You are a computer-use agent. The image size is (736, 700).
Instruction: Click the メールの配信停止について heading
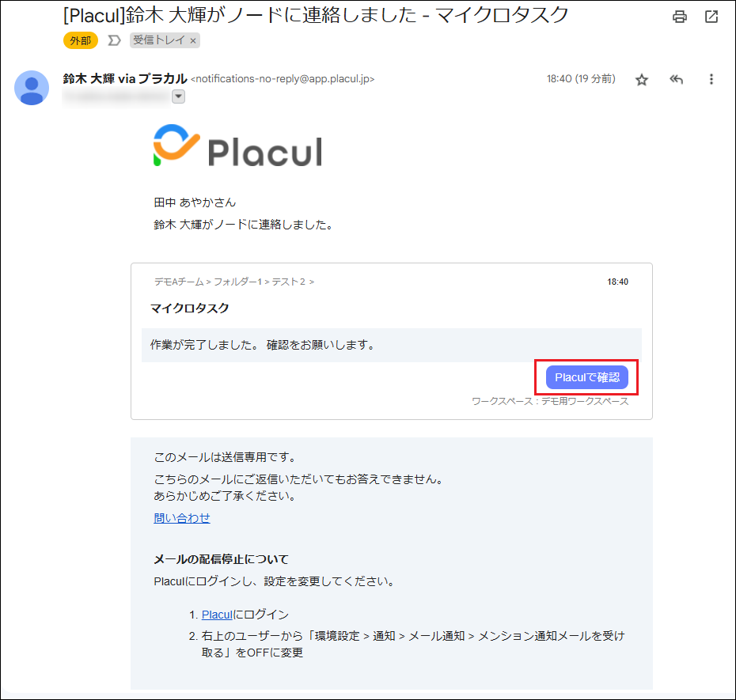tap(221, 559)
